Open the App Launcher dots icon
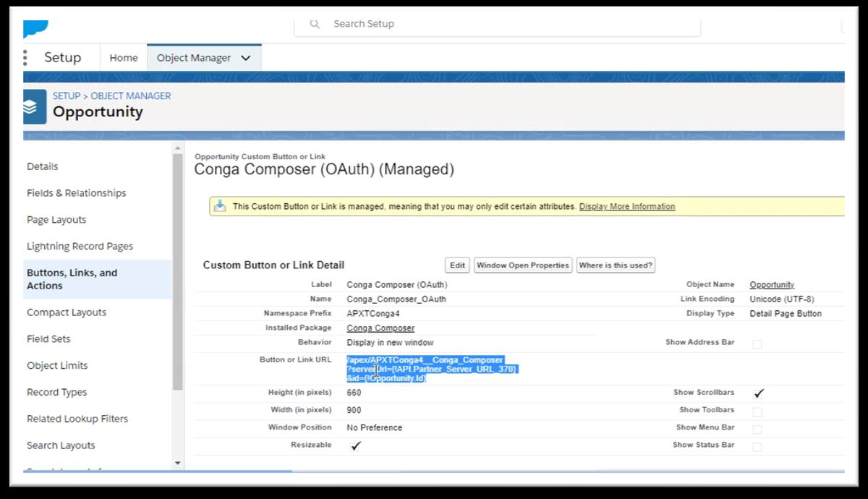868x499 pixels. click(25, 58)
